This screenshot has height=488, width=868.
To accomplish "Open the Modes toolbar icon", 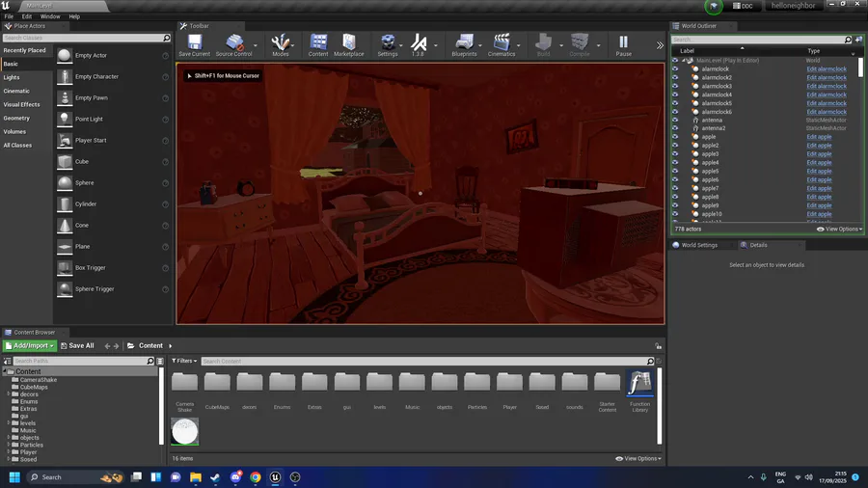I will [x=280, y=42].
